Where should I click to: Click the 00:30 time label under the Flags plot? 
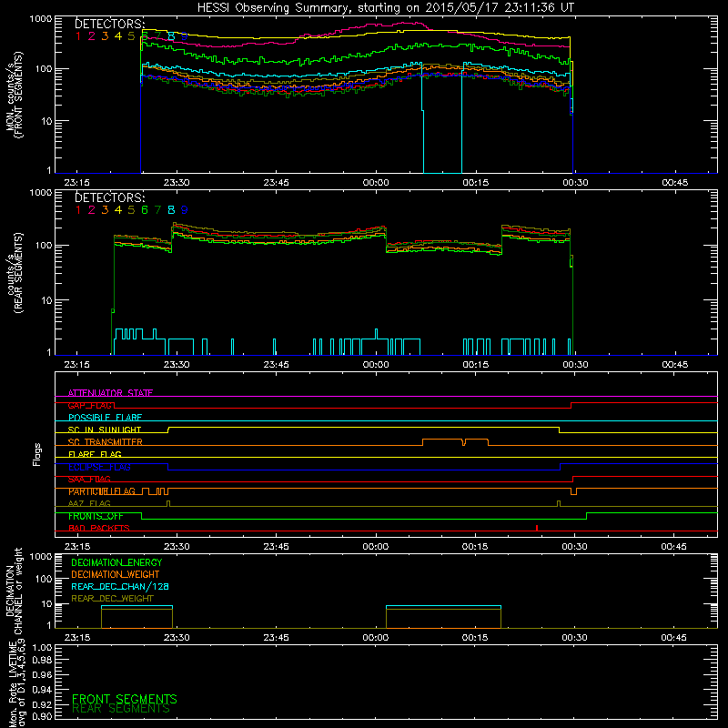point(575,547)
